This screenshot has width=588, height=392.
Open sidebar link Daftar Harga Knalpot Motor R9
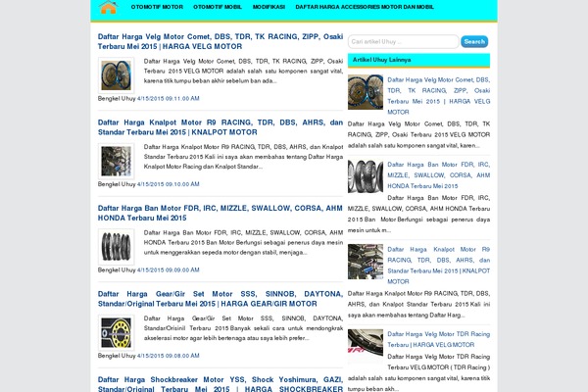[438, 266]
